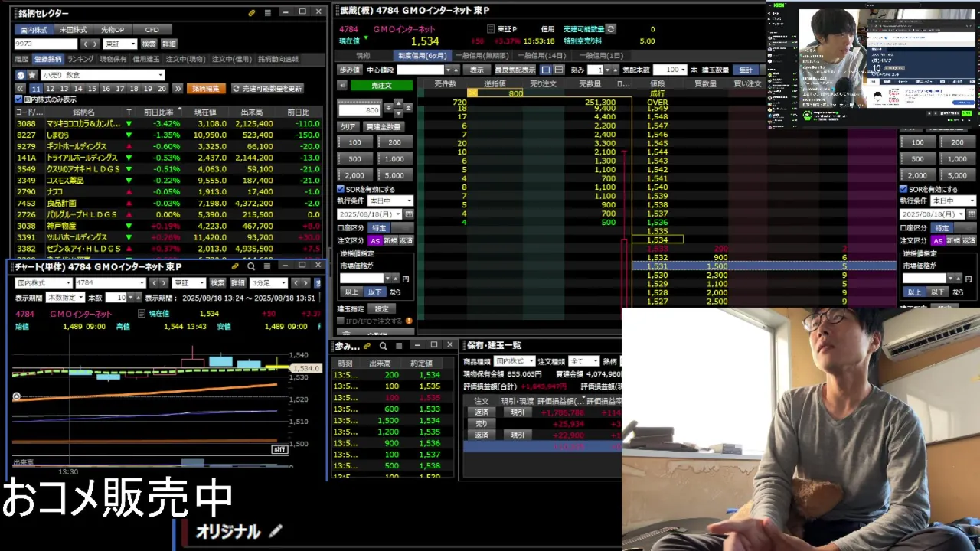Select AS order type toggle in left panel
The height and width of the screenshot is (551, 980).
pyautogui.click(x=375, y=240)
